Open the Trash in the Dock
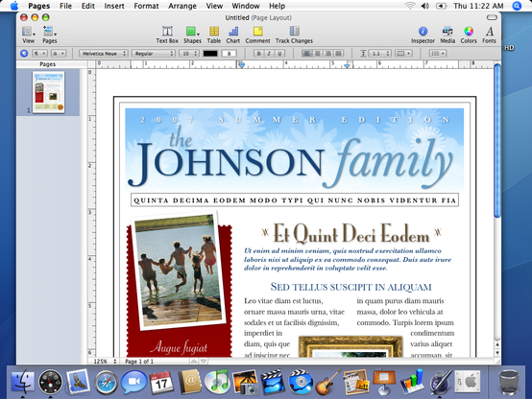The width and height of the screenshot is (532, 399). 509,382
